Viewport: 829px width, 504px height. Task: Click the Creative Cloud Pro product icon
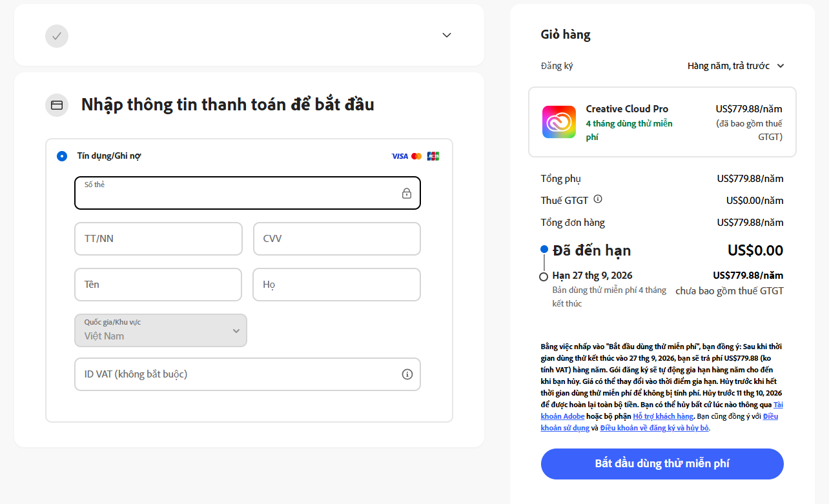coord(559,122)
